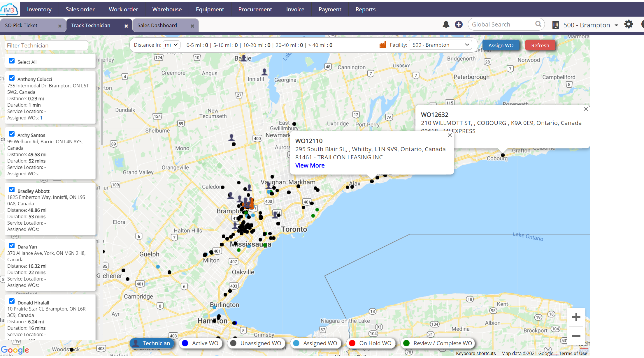Viewport: 644px width, 358px height.
Task: Close the WO12110 info popup
Action: (x=450, y=135)
